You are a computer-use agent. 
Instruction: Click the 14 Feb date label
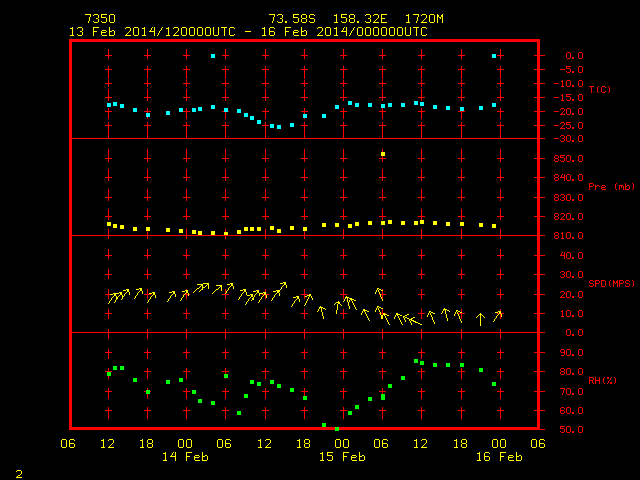coord(185,457)
